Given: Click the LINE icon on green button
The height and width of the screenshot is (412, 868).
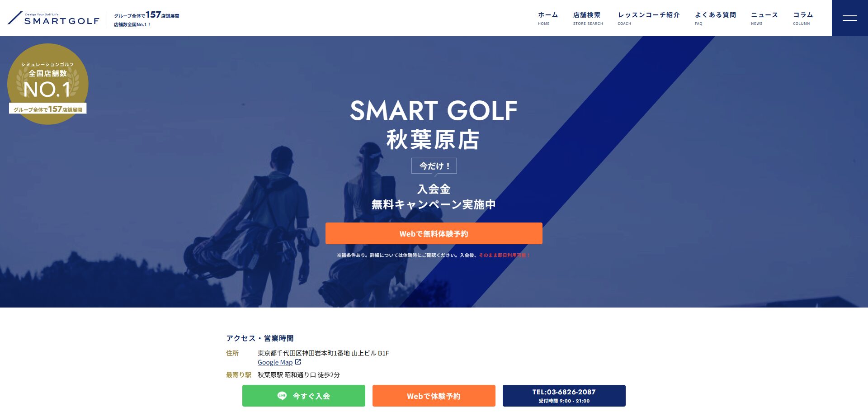Looking at the screenshot, I should point(282,396).
